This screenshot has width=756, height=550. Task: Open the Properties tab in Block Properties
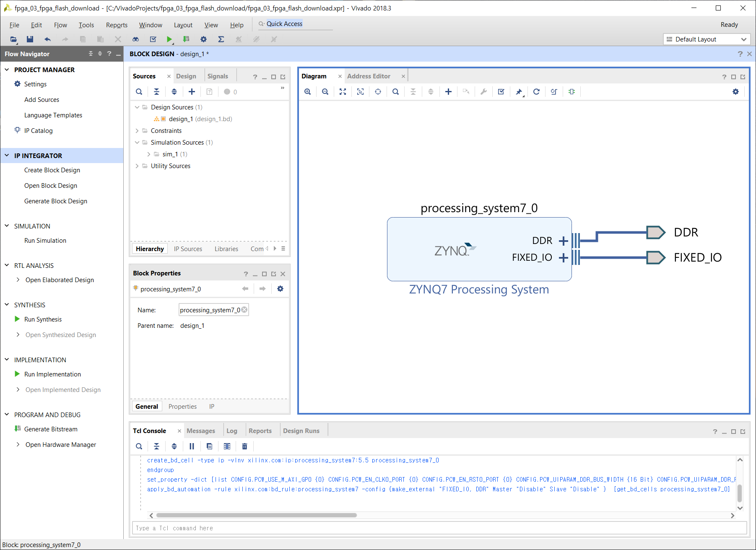click(x=182, y=407)
